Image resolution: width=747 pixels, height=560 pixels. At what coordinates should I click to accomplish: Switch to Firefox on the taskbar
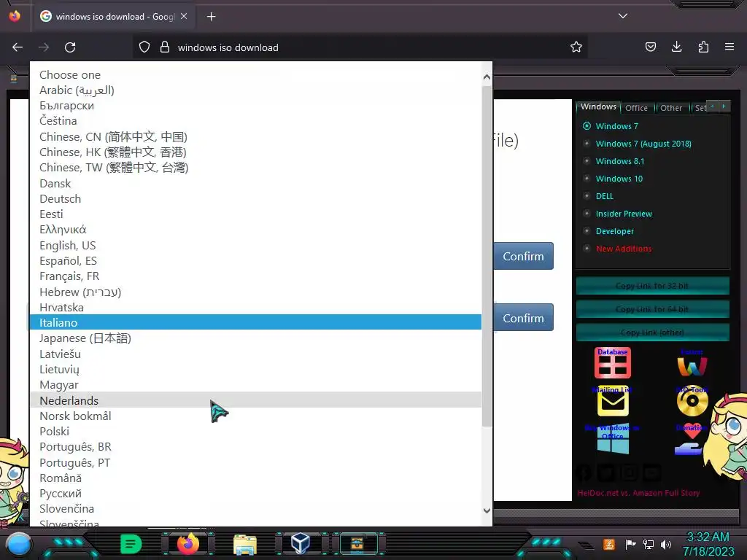coord(187,544)
